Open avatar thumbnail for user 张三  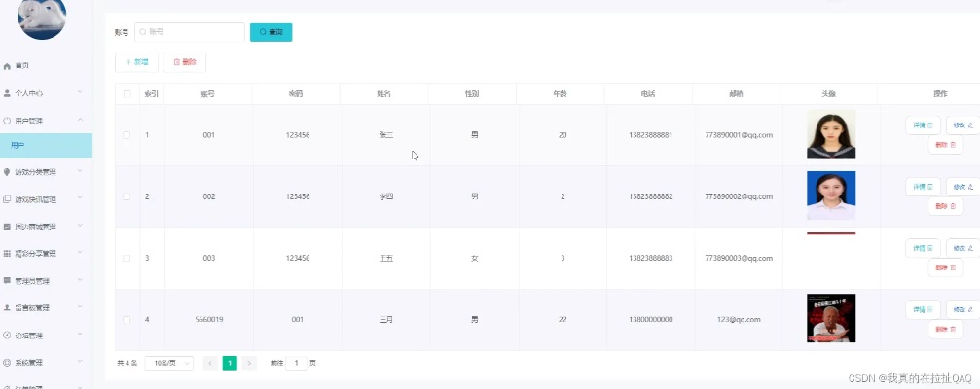(830, 134)
